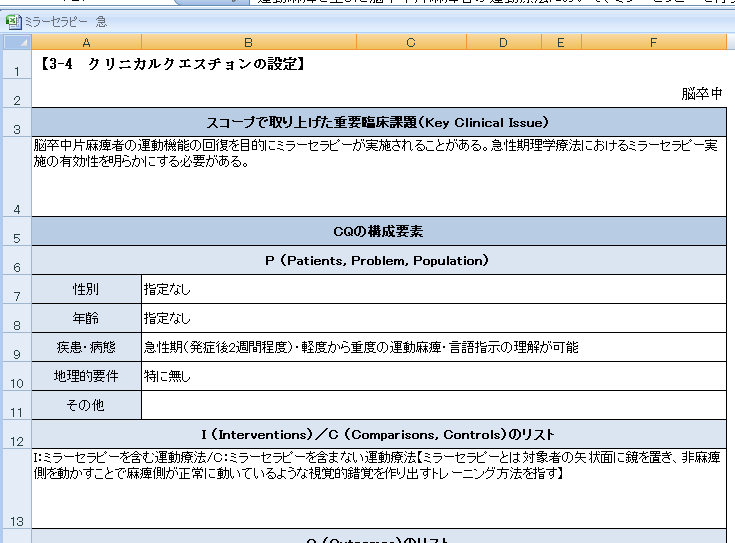Select row 9 header
The height and width of the screenshot is (543, 735).
(17, 347)
